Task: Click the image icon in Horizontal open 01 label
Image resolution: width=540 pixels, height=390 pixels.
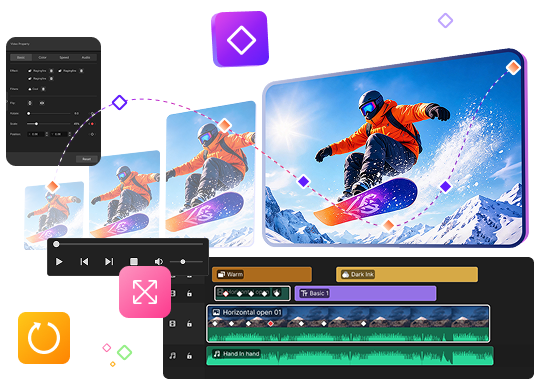Action: pos(216,312)
